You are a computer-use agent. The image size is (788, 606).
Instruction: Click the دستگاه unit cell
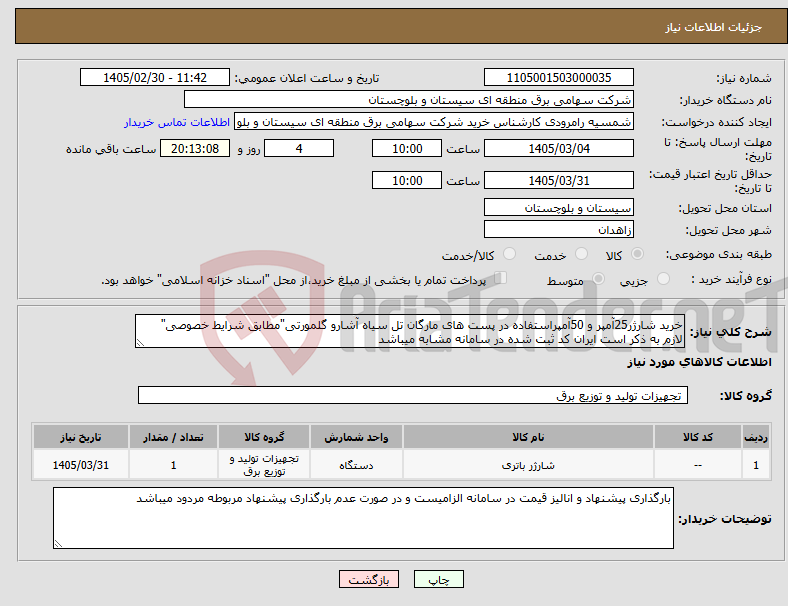click(x=356, y=465)
